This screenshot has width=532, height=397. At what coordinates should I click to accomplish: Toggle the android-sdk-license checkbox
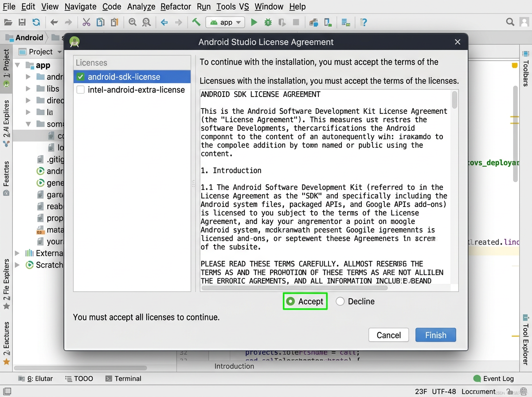point(80,77)
